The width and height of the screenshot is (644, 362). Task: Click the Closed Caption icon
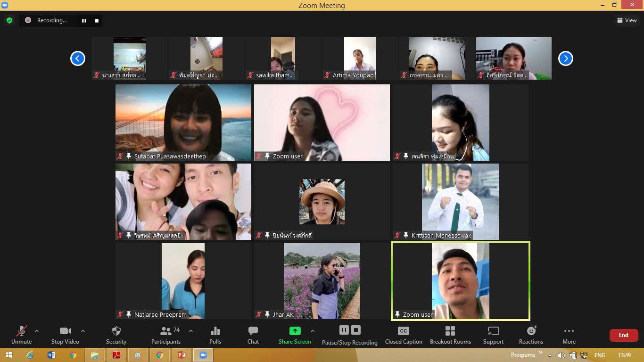point(403,331)
